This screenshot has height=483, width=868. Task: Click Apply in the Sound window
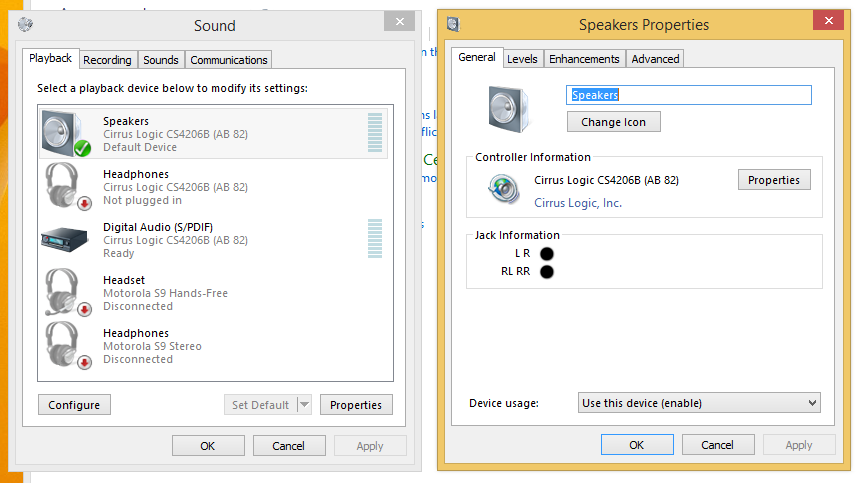[x=370, y=445]
